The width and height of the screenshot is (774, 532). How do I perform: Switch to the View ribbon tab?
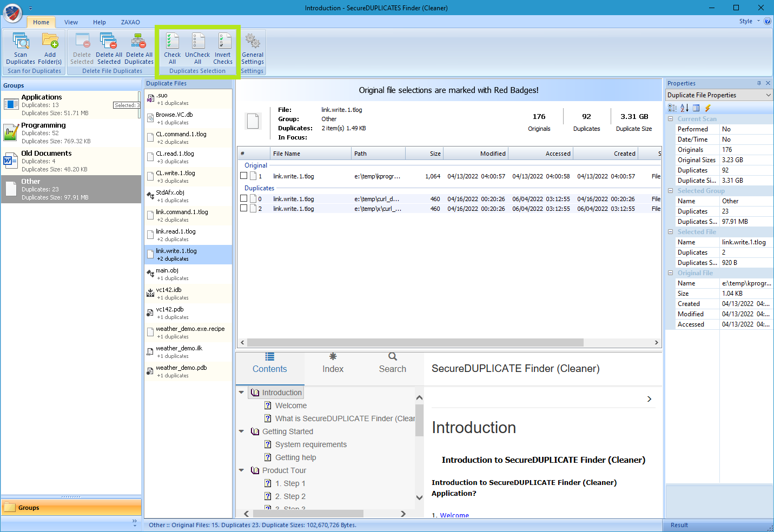(71, 22)
